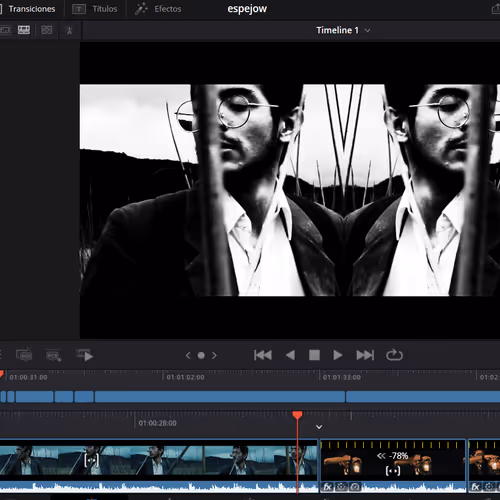Play forward
The width and height of the screenshot is (500, 500).
(338, 355)
